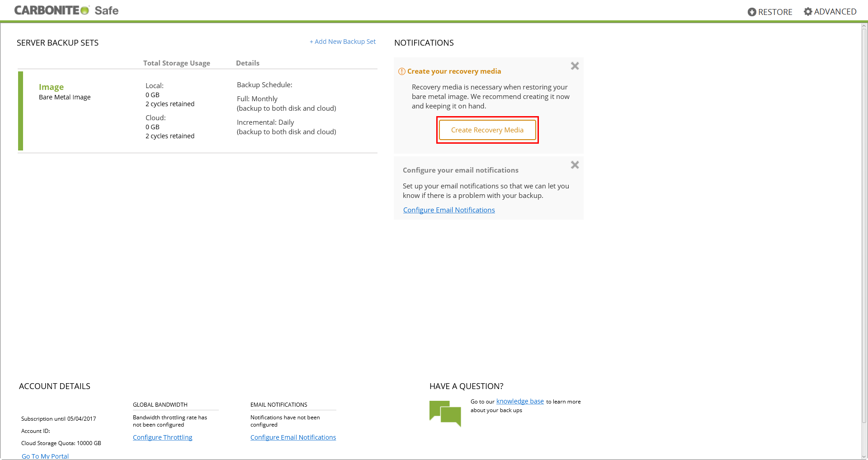Click the scrollbar up arrow

864,26
